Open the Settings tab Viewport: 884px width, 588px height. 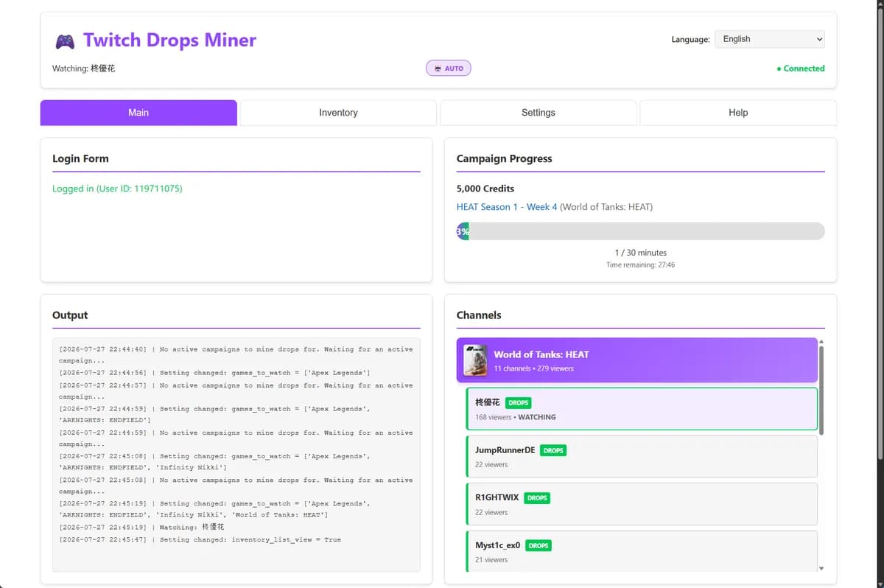[539, 113]
